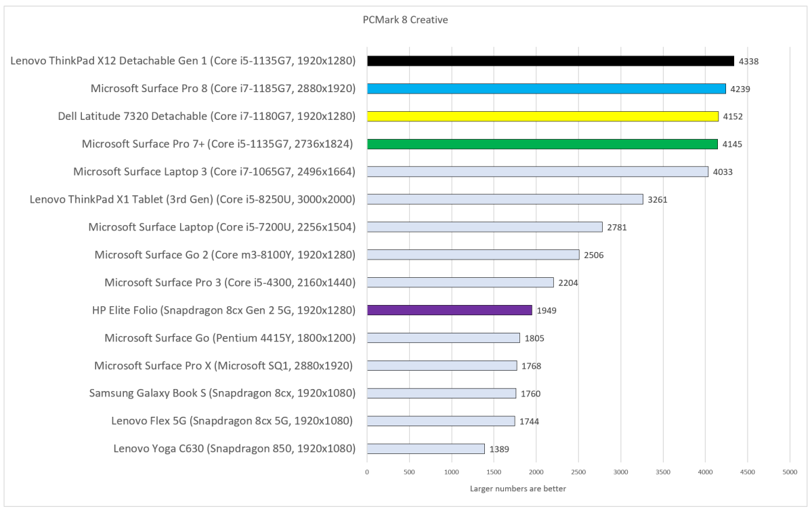Click the 3500 axis tick label
The width and height of the screenshot is (812, 513).
(x=663, y=472)
